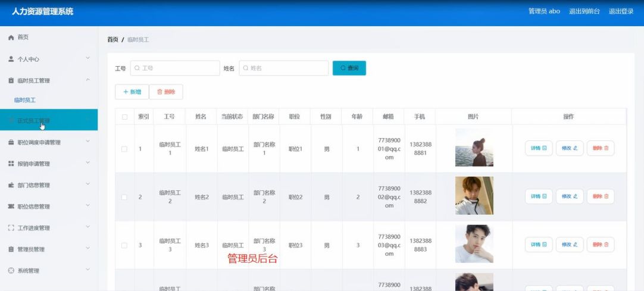The image size is (644, 291).
Task: Click the frame icon beside 工作进度管理
Action: [11, 228]
